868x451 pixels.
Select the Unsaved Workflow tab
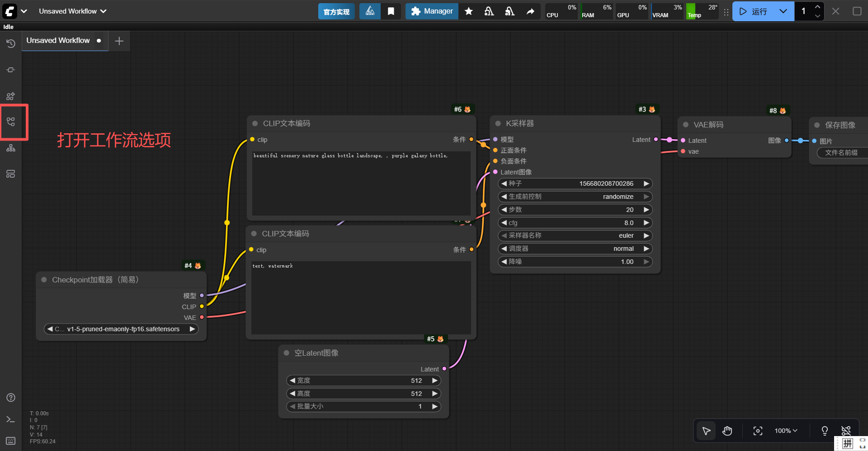point(58,41)
